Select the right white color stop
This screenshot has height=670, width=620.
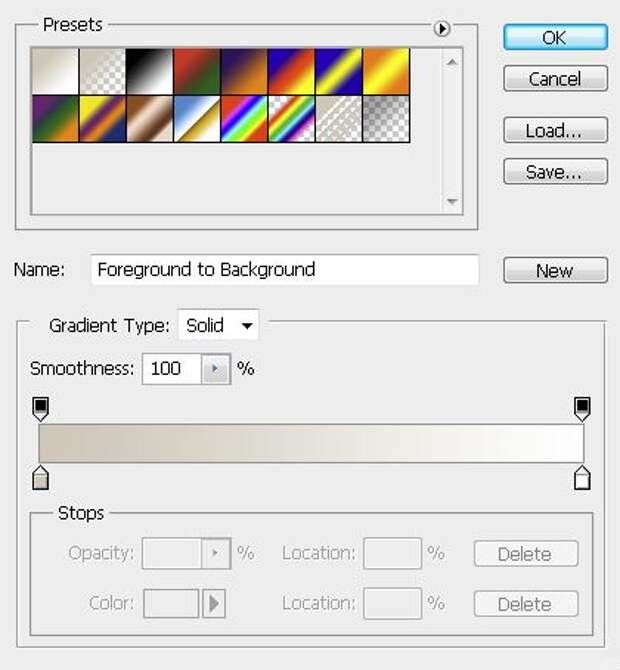pos(582,478)
